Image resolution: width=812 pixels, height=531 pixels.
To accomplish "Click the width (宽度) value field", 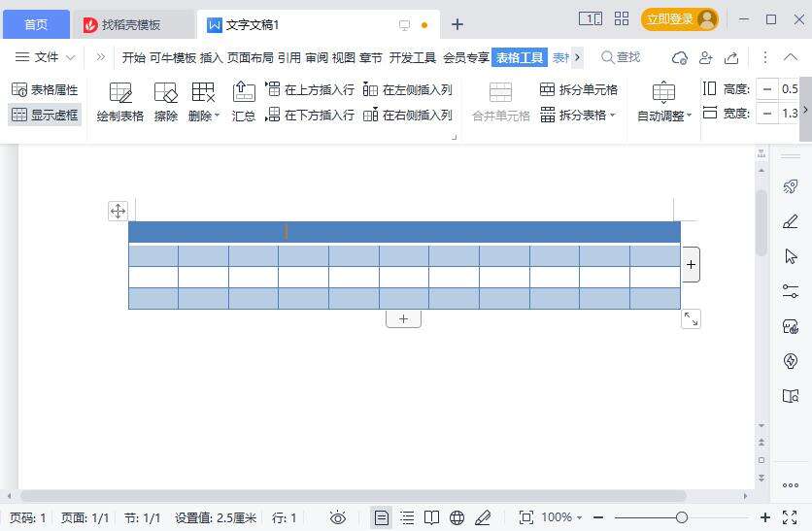I will 790,113.
